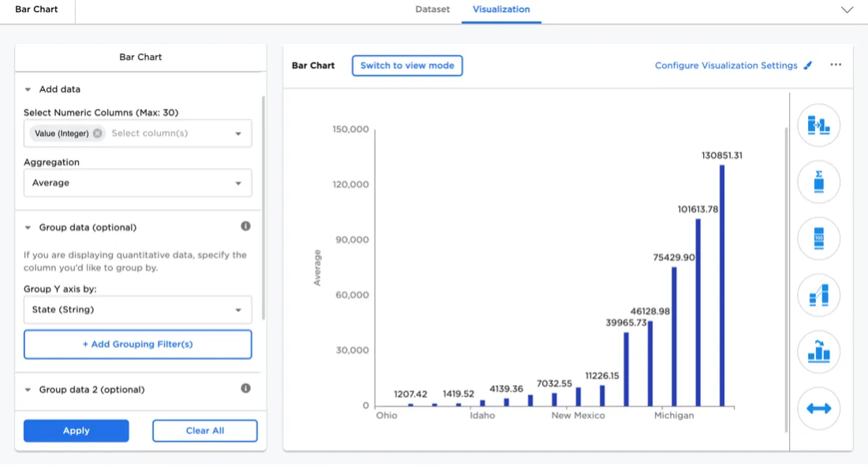Click the horizontal double-arrow icon
The width and height of the screenshot is (868, 467).
click(x=818, y=409)
